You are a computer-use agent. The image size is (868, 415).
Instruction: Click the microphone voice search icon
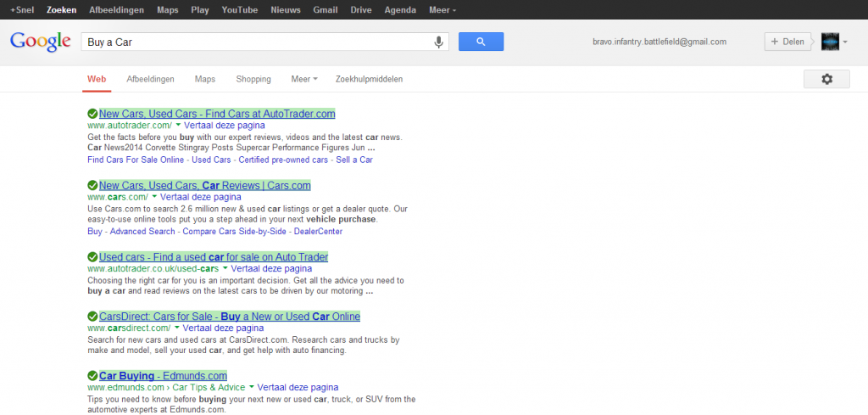tap(438, 42)
